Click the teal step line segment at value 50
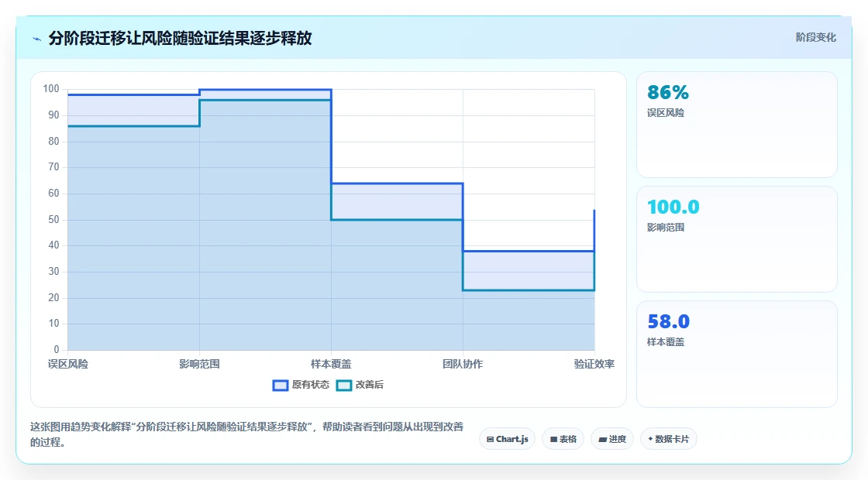868x480 pixels. 397,220
